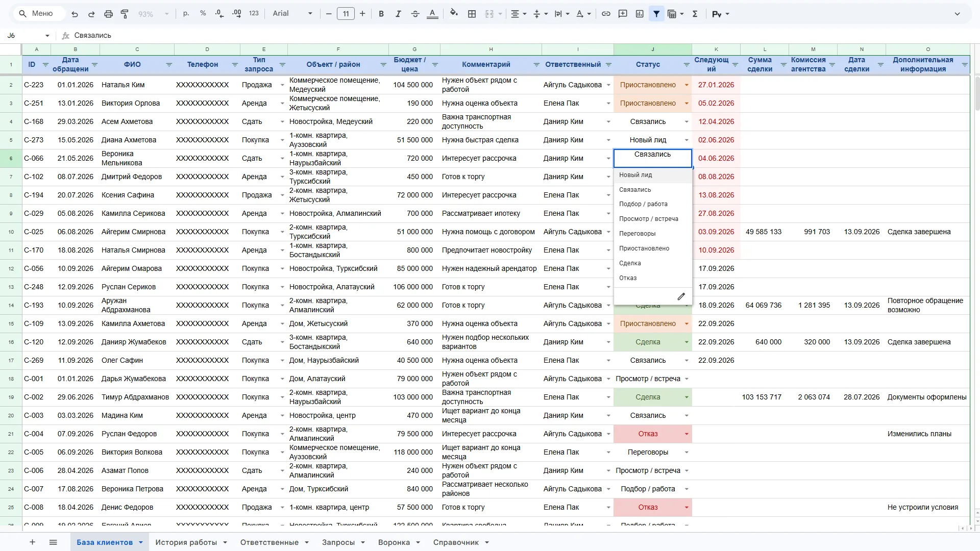Increase decimal places
Screen dimensions: 980x551
(236, 14)
